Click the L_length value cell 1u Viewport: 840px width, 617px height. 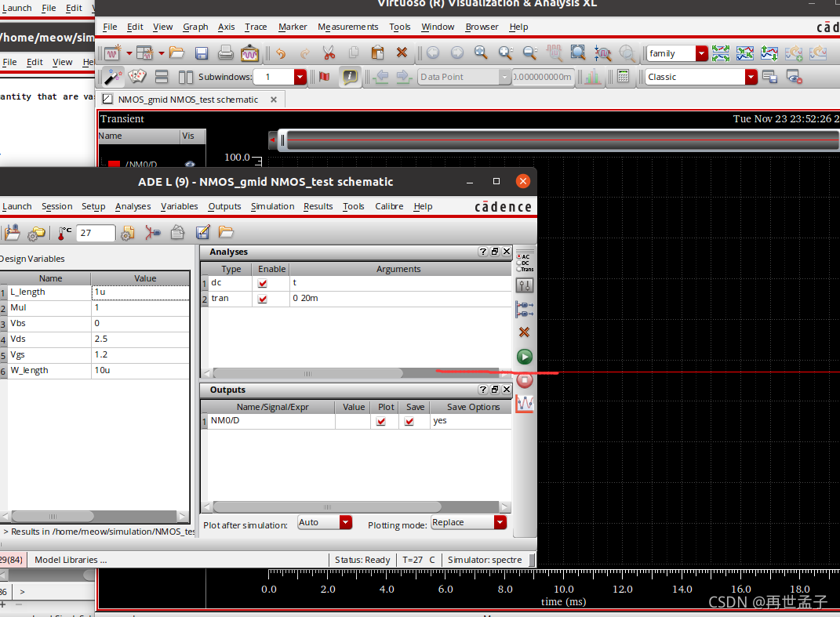point(140,292)
